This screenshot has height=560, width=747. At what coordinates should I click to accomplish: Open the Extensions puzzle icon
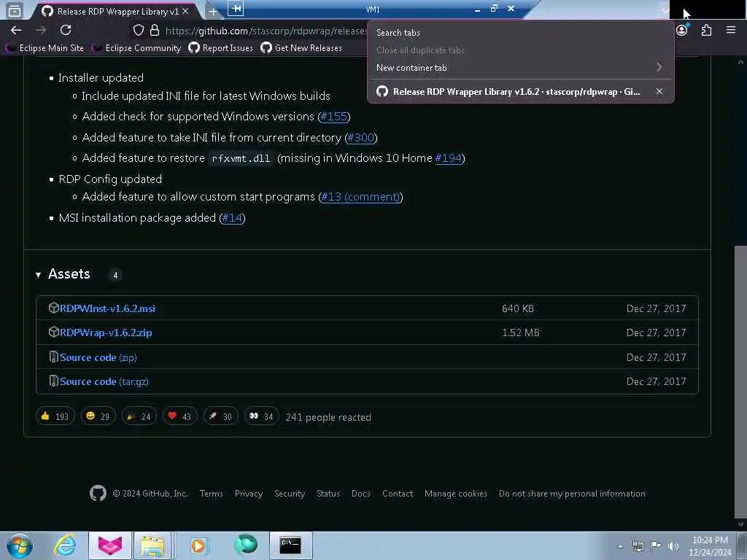[x=706, y=30]
